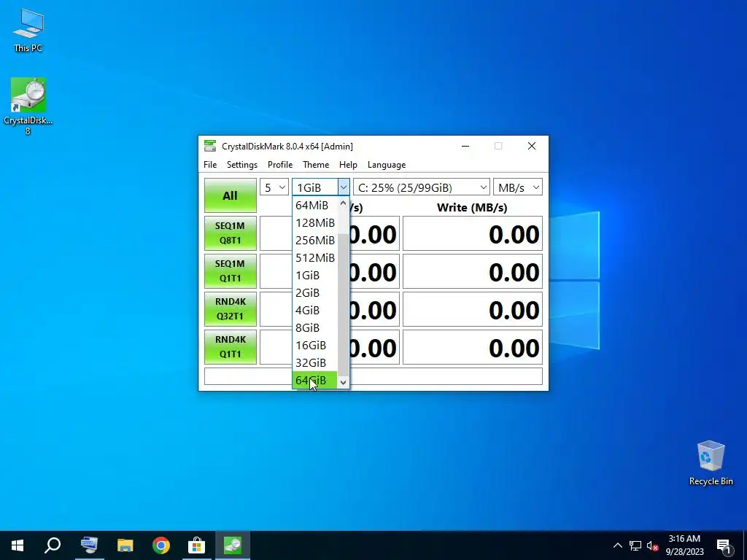Click the Write (MB/s) column header

click(472, 208)
